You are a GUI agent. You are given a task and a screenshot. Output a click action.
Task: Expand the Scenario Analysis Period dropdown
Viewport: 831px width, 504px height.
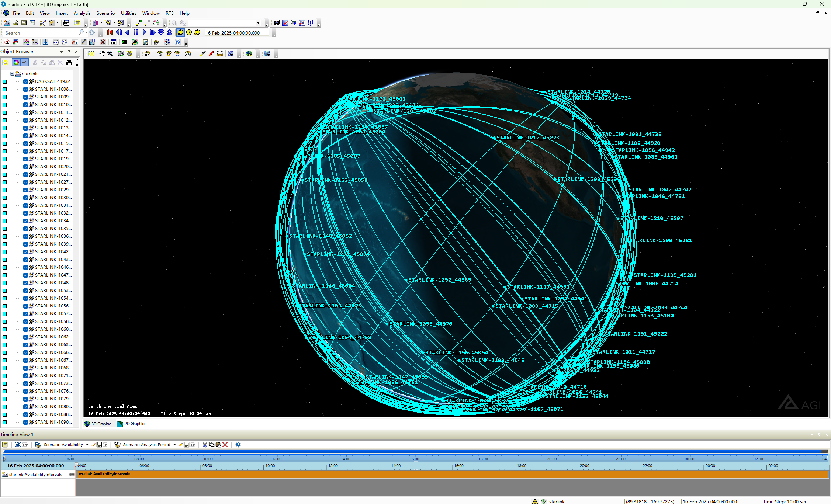pos(174,445)
